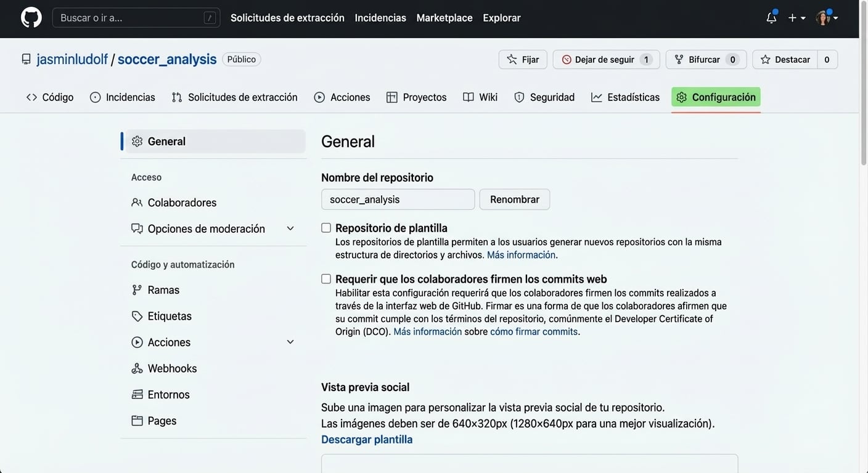Click the Seguridad tab shield icon
868x473 pixels.
coord(519,97)
